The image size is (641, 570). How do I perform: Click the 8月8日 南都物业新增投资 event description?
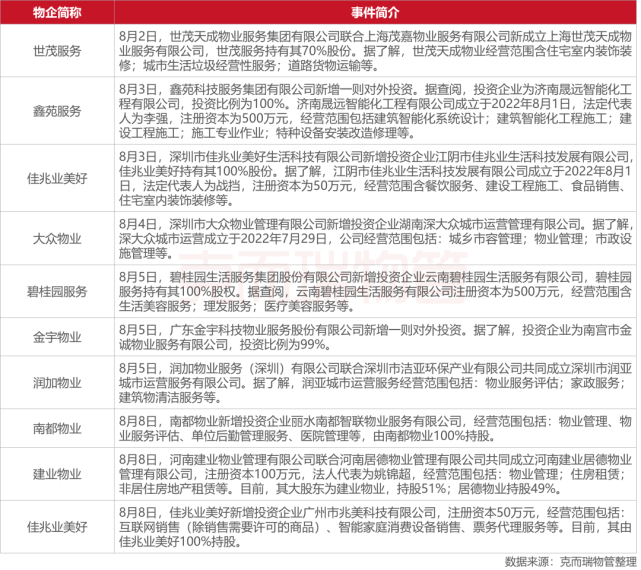click(x=375, y=429)
